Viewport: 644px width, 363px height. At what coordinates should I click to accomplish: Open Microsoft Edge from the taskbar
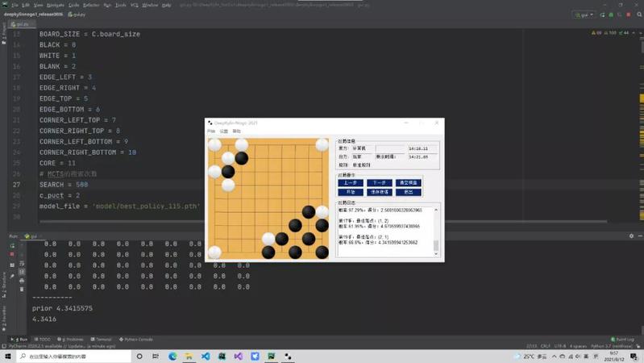click(172, 356)
